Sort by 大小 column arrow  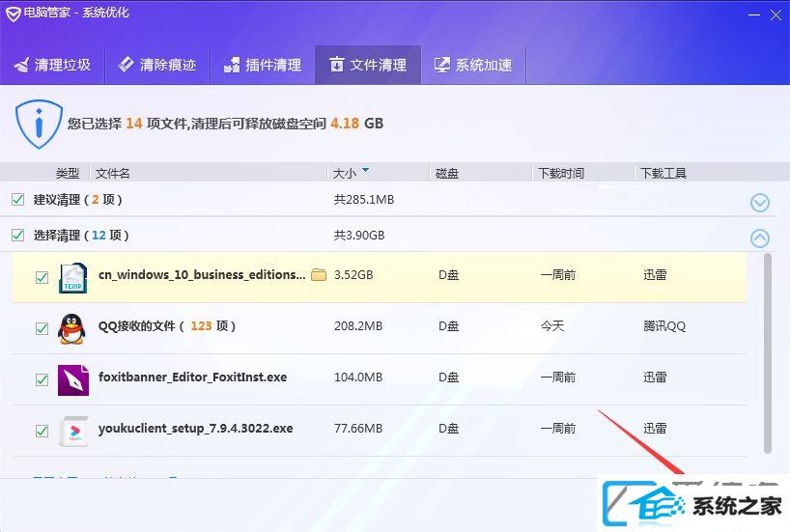(366, 170)
